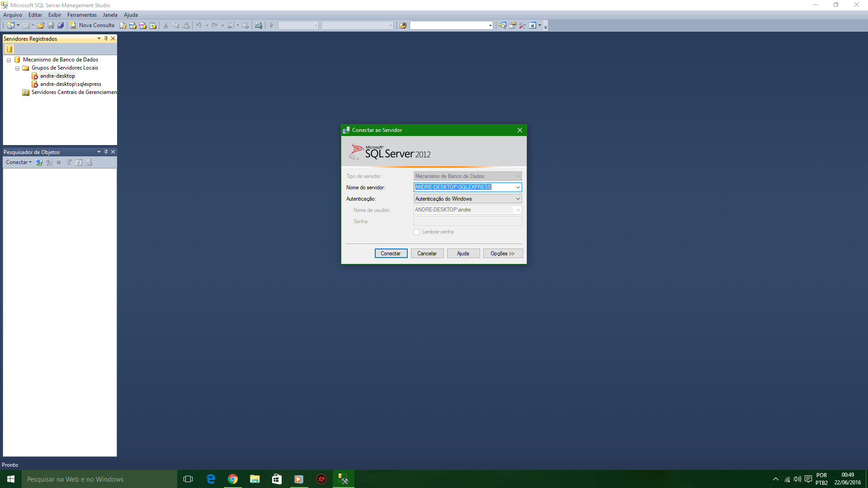This screenshot has width=868, height=488.
Task: Open the Arquivo menu
Action: pyautogui.click(x=13, y=15)
